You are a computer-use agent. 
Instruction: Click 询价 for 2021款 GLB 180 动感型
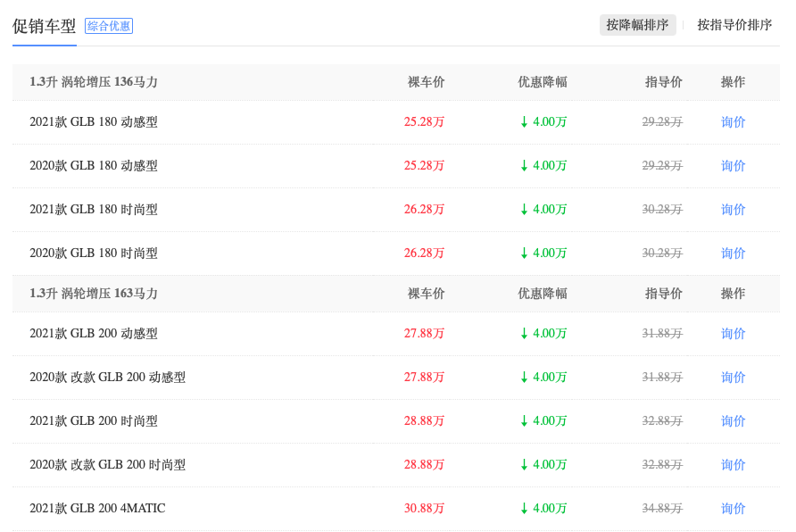click(x=733, y=122)
